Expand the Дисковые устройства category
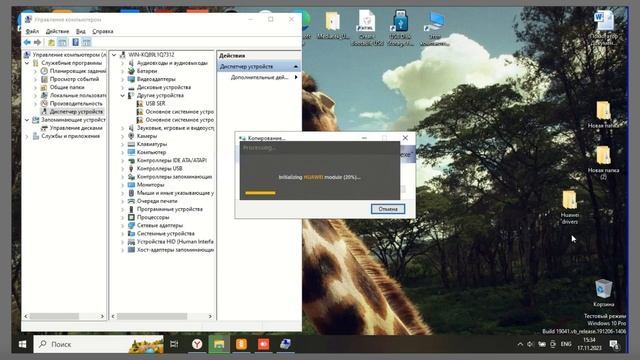640x360 pixels. [122, 87]
